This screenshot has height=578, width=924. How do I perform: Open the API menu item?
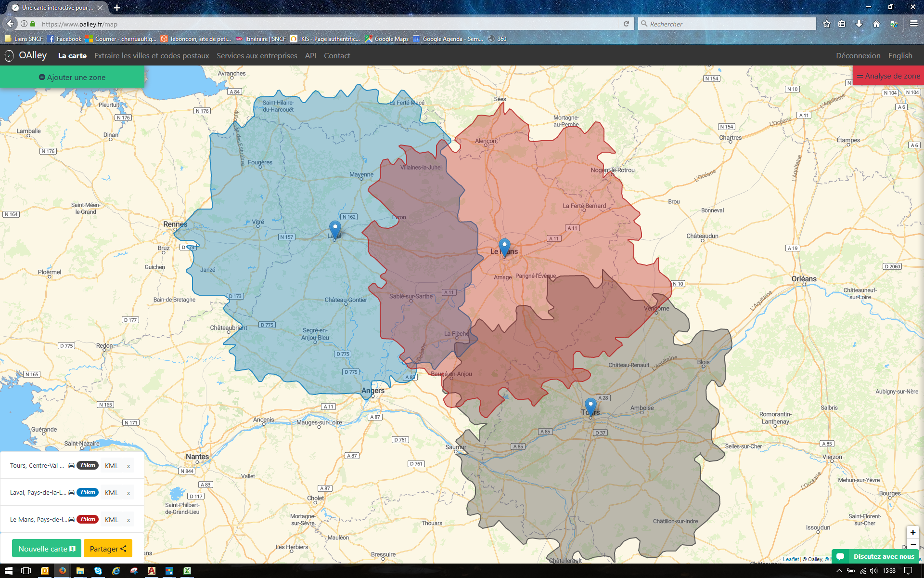310,56
